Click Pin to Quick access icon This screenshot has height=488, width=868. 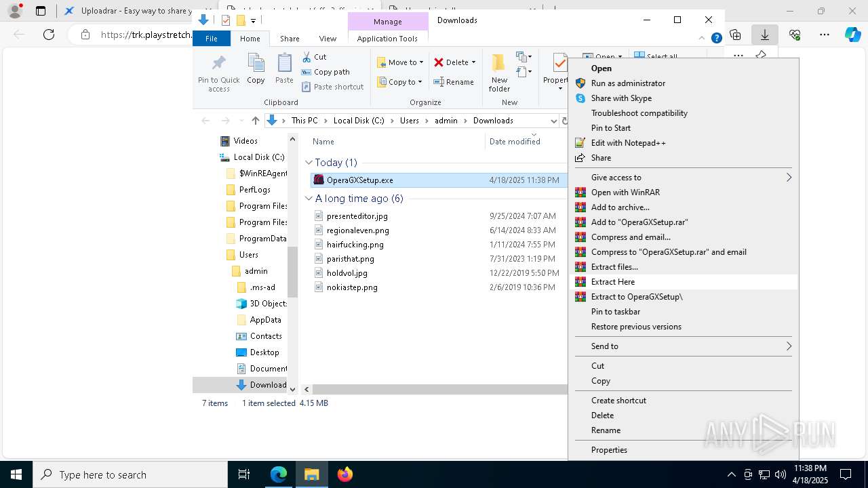[218, 64]
